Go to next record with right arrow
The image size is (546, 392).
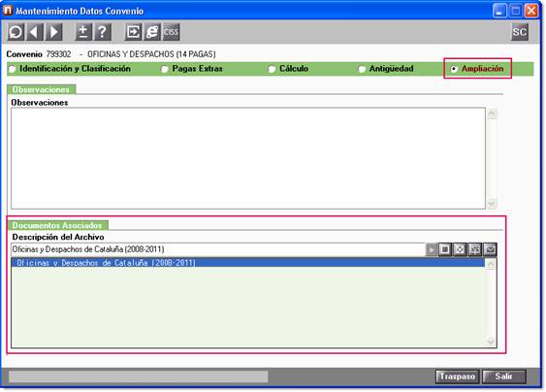pyautogui.click(x=54, y=32)
